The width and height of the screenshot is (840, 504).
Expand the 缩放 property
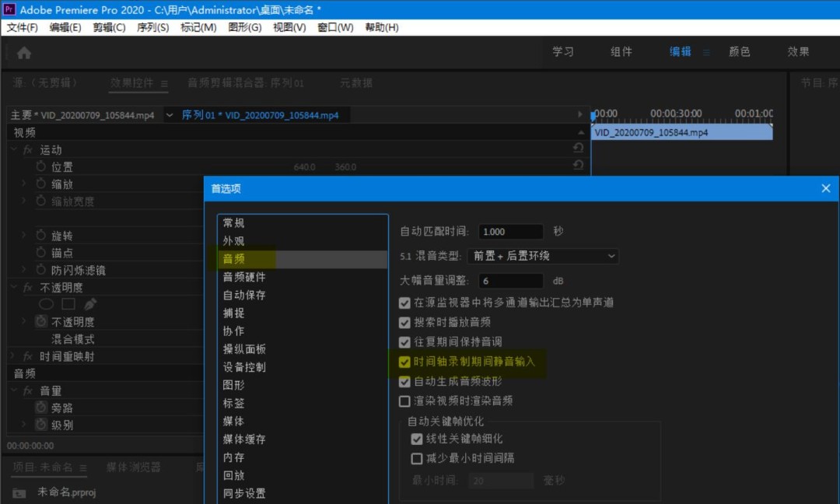click(x=22, y=184)
